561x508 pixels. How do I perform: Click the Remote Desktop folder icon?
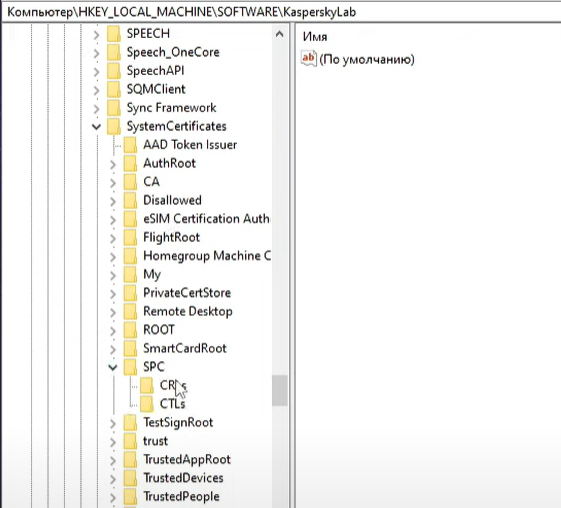[130, 312]
